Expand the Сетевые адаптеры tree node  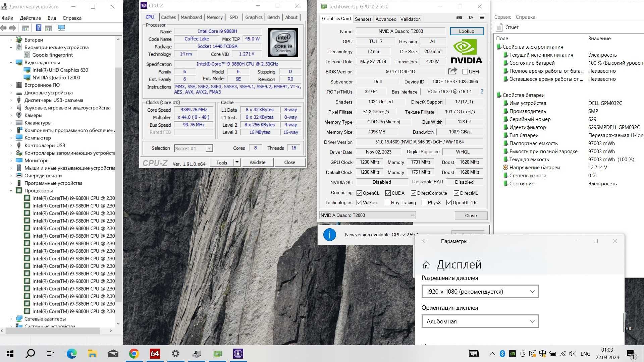pyautogui.click(x=11, y=319)
